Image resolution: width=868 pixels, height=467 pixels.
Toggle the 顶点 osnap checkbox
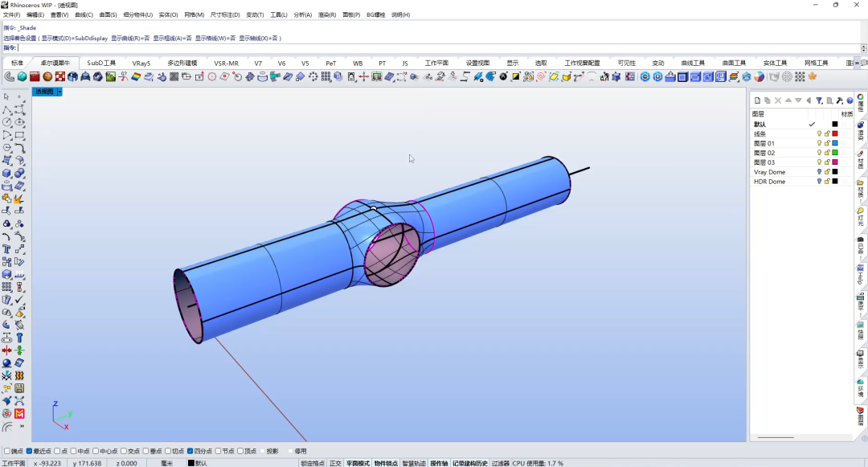pos(240,452)
